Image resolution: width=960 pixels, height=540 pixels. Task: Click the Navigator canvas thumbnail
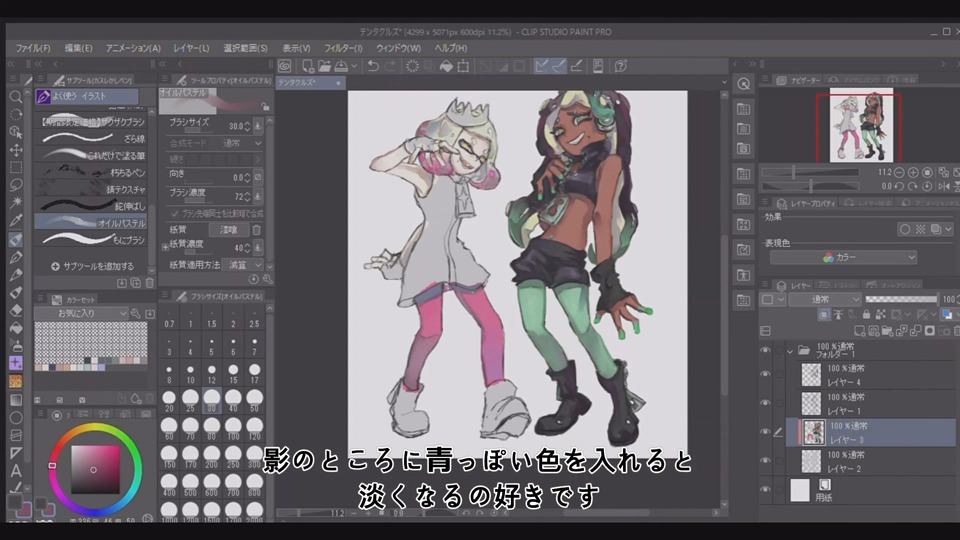click(861, 125)
